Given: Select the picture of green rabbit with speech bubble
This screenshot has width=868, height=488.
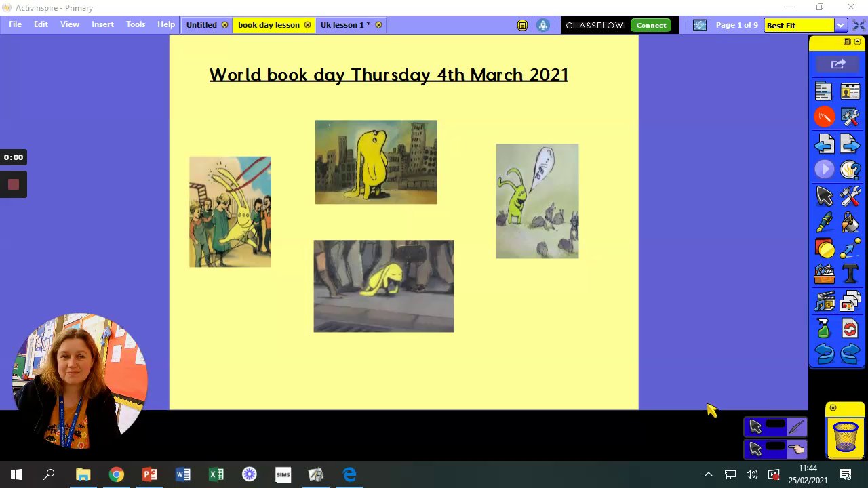Looking at the screenshot, I should coord(537,201).
